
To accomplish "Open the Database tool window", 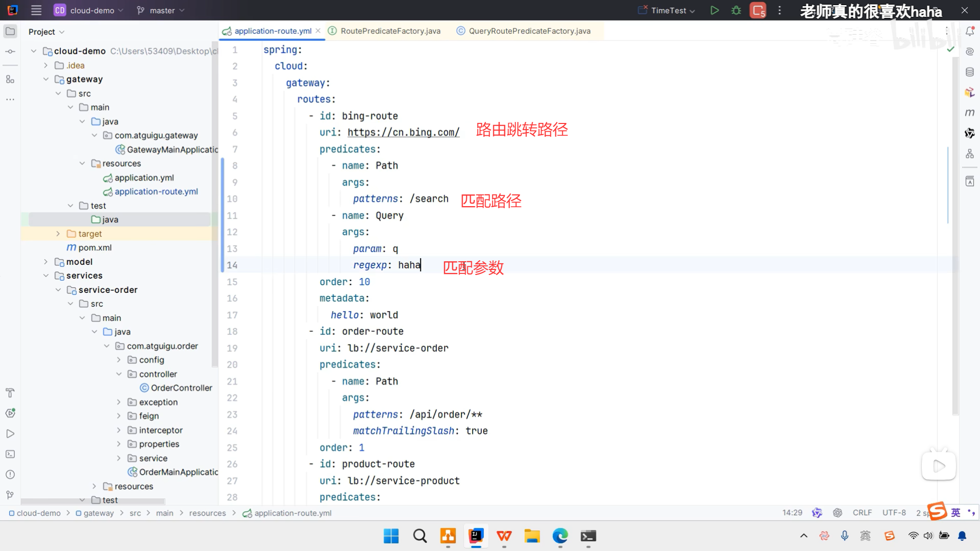I will tap(970, 72).
